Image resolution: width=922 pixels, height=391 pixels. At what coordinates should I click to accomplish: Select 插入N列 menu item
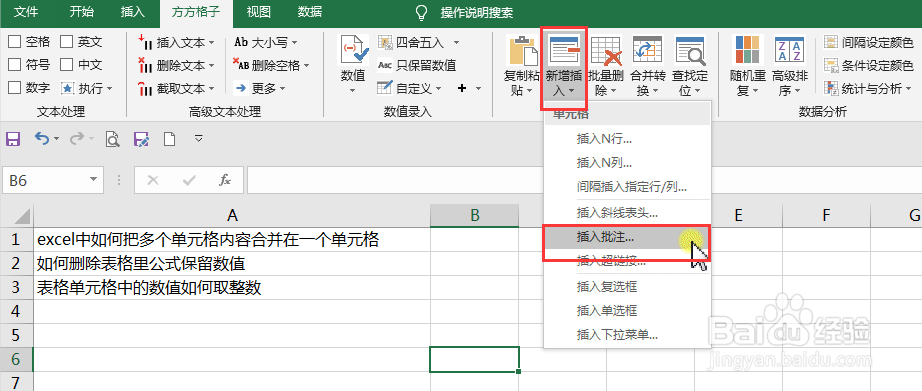pyautogui.click(x=627, y=163)
